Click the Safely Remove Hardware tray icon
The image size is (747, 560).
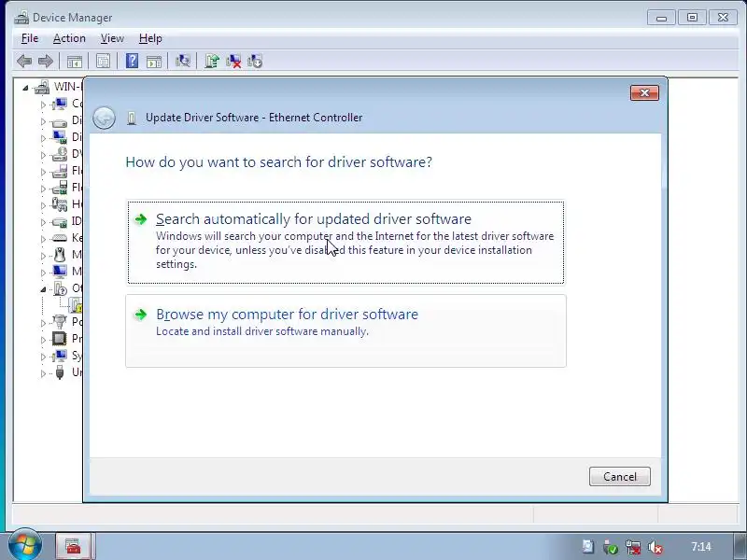[611, 547]
